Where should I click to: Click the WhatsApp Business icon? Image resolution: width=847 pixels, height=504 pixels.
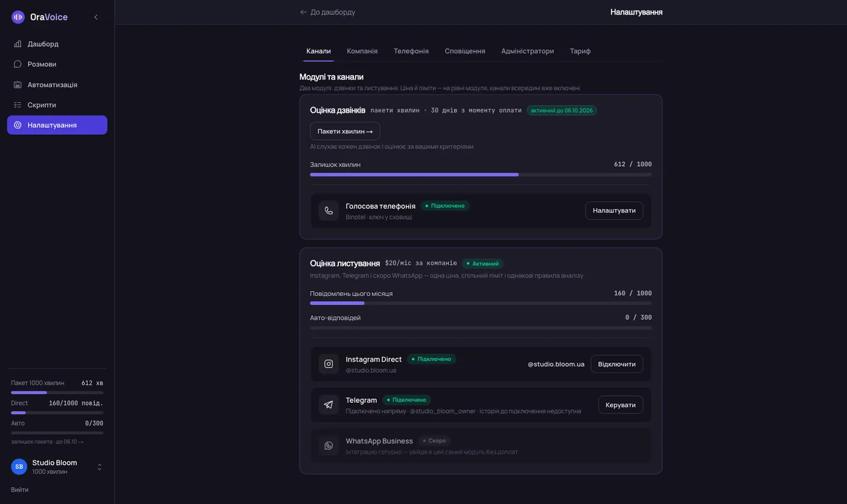coord(329,446)
